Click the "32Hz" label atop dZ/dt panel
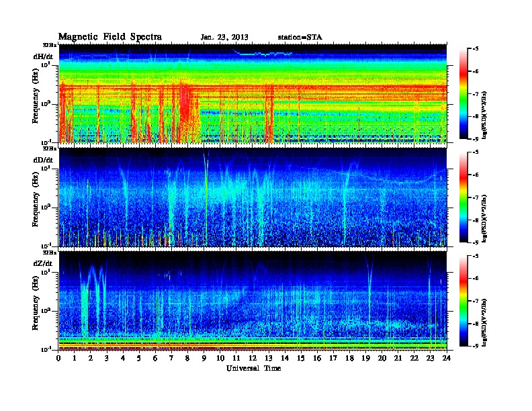This screenshot has height=411, width=532. [x=50, y=253]
